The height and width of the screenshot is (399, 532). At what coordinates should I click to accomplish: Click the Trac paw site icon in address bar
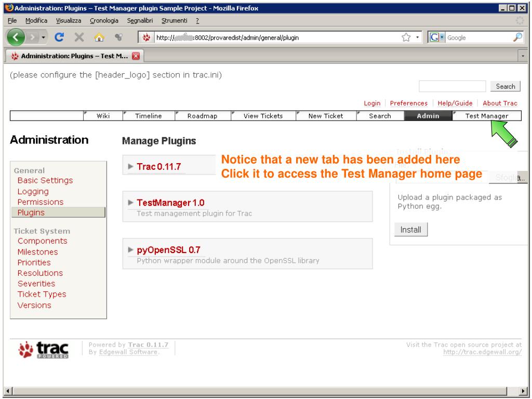click(x=146, y=37)
